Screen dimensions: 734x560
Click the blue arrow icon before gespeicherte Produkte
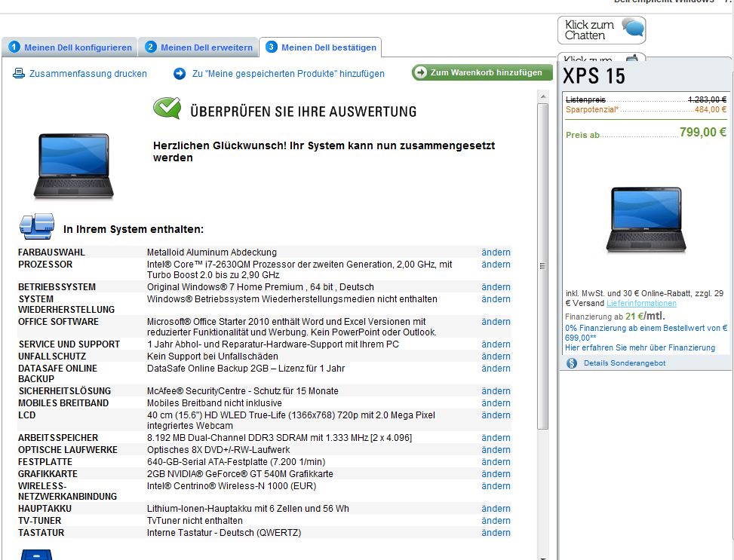coord(180,73)
